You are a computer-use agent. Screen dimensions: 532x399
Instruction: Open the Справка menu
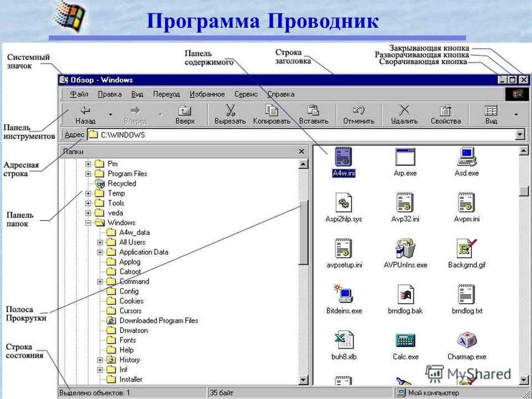(x=280, y=94)
